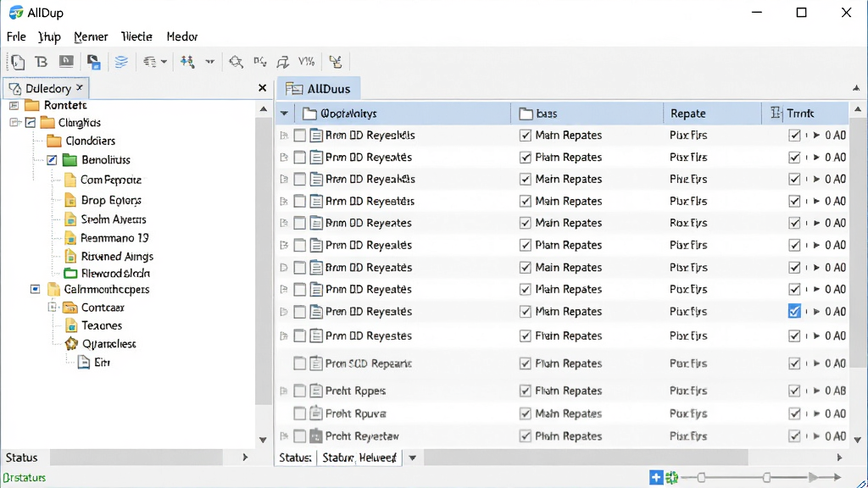Click the arrow right of left Status bar
Image resolution: width=868 pixels, height=488 pixels.
(245, 457)
